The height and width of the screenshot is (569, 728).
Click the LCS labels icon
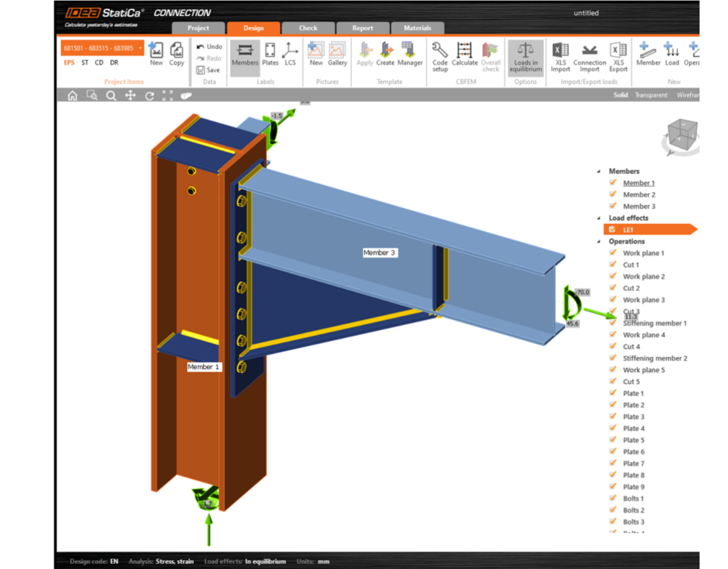click(x=289, y=56)
